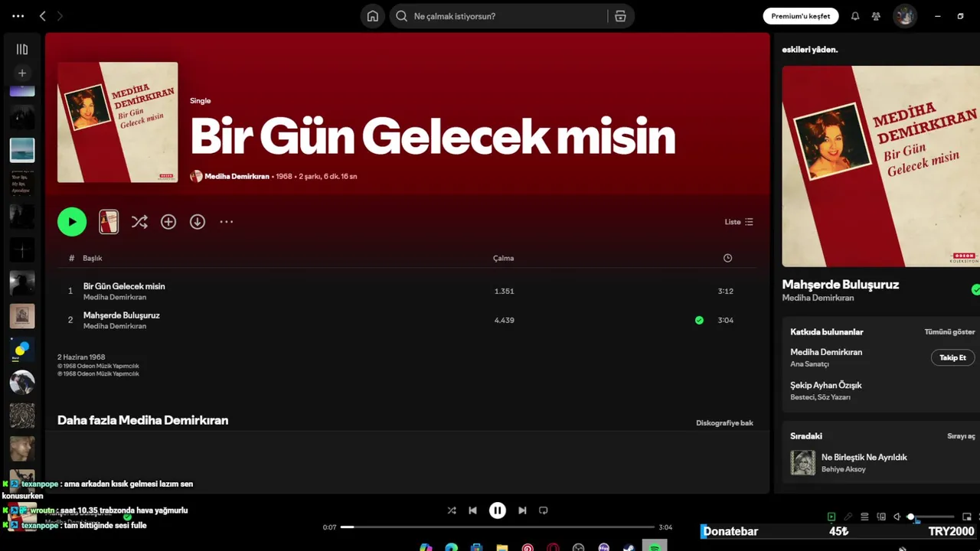Toggle Now Playing view icon
This screenshot has height=551, width=980.
click(x=831, y=517)
